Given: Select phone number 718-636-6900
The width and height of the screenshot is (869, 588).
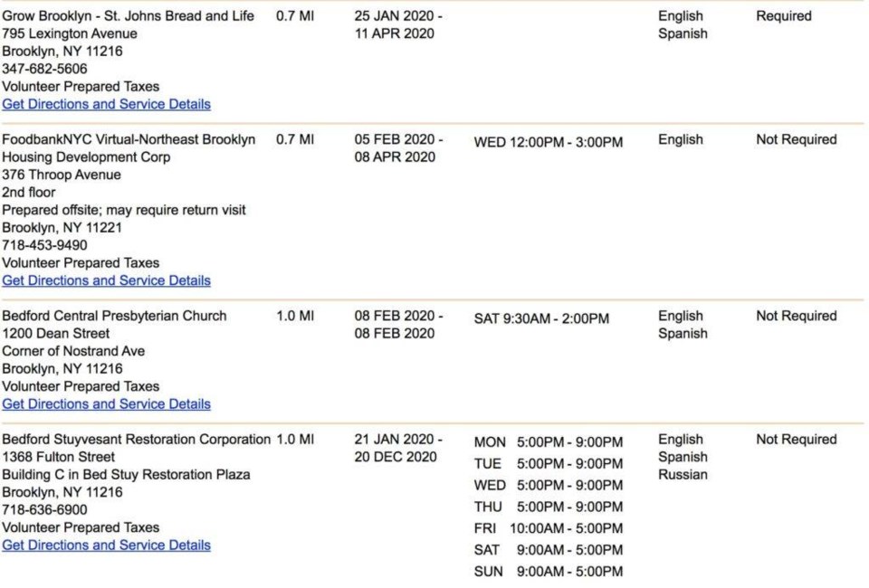Looking at the screenshot, I should pos(45,510).
